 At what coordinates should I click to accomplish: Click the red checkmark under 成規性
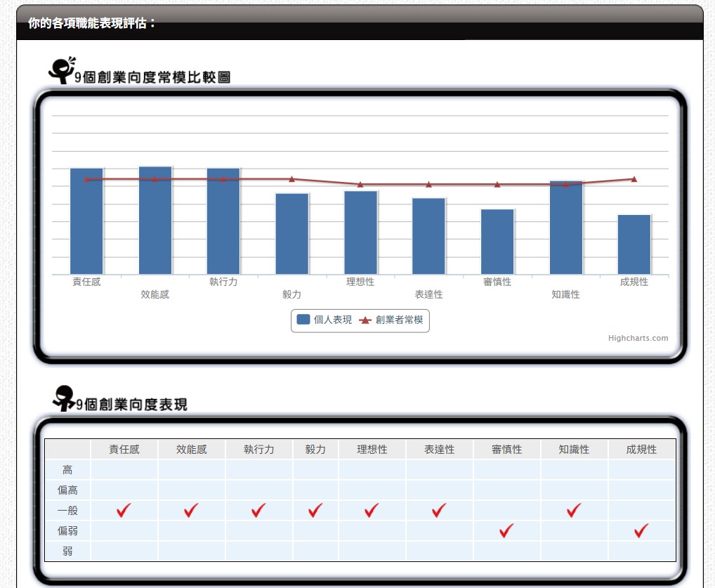(641, 531)
